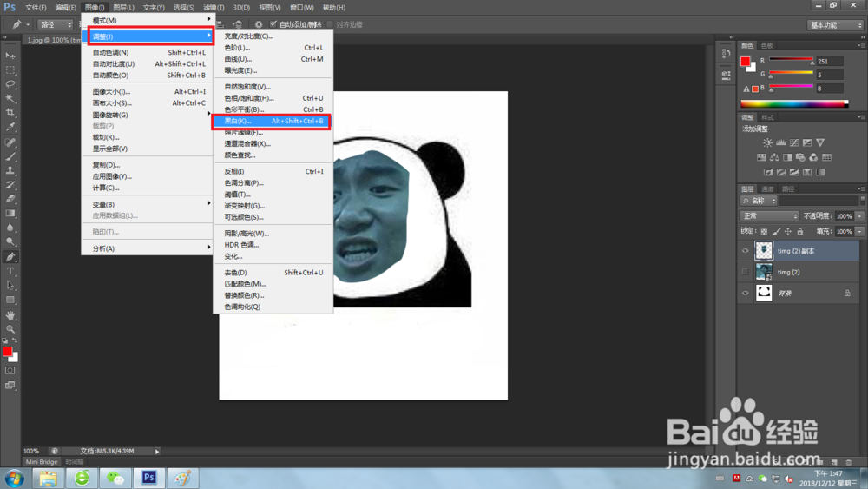The width and height of the screenshot is (868, 489).
Task: Open the 名称 layer filter dropdown
Action: coord(759,201)
